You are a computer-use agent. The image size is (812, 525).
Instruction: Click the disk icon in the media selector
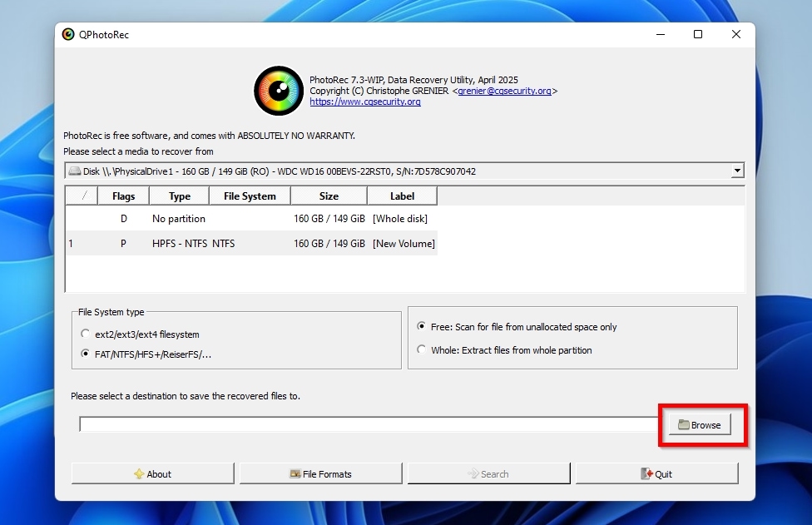coord(75,170)
